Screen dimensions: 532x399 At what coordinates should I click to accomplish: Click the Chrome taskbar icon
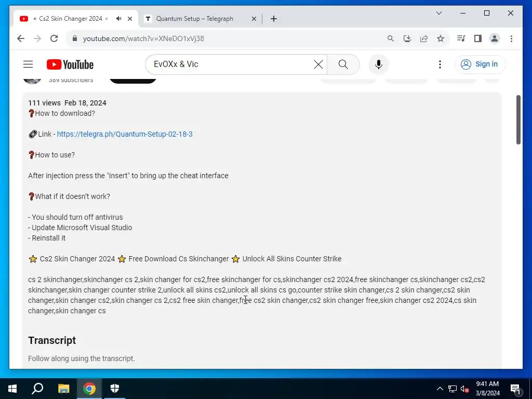click(89, 389)
